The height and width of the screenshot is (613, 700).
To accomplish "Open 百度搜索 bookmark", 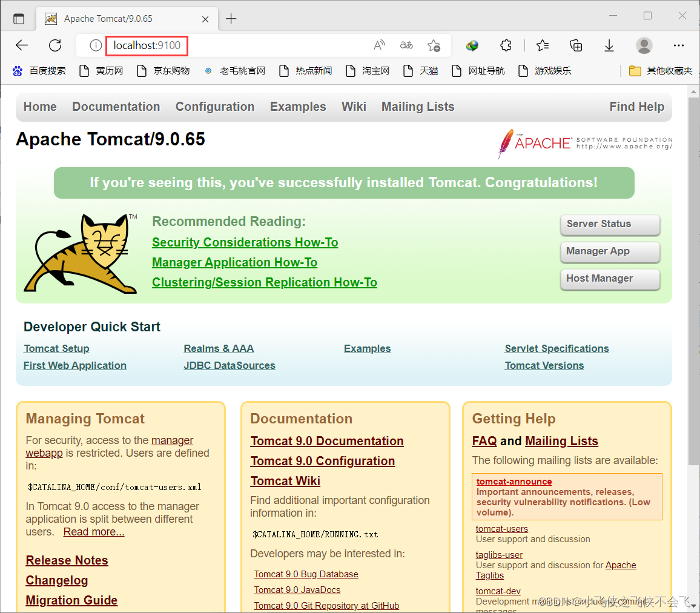I will coord(39,70).
